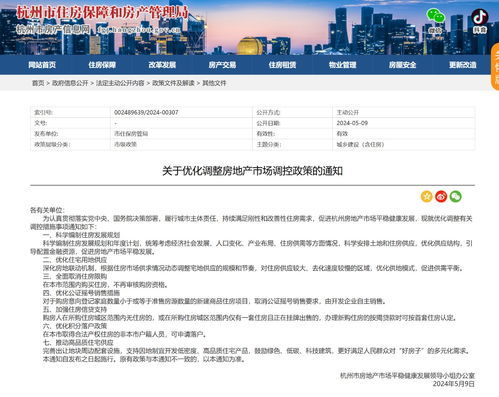Click salutation 各有关单位
The height and width of the screenshot is (397, 499).
click(x=46, y=210)
